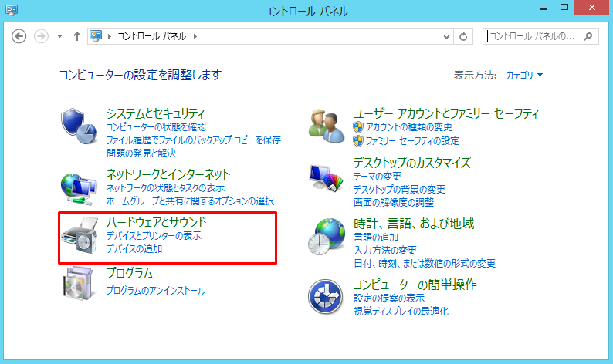The height and width of the screenshot is (364, 613).
Task: Expand the address bar history dropdown arrow
Action: 446,36
